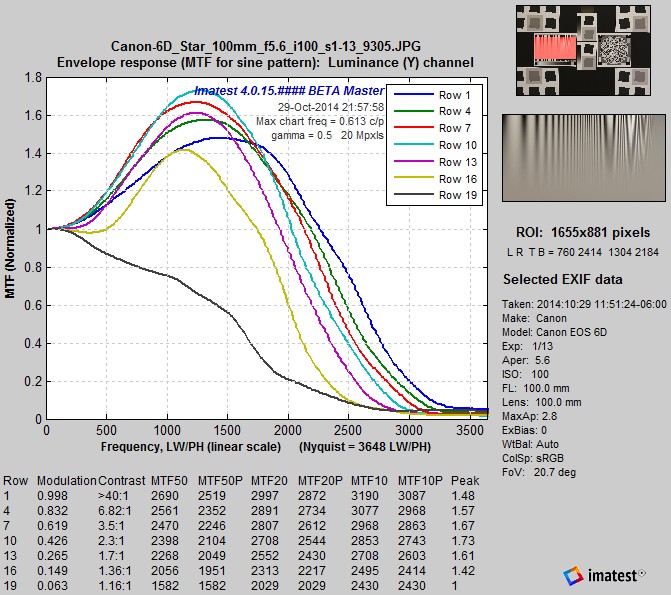This screenshot has height=595, width=671.
Task: Click the y-axis tick label 1.8
Action: [x=33, y=78]
